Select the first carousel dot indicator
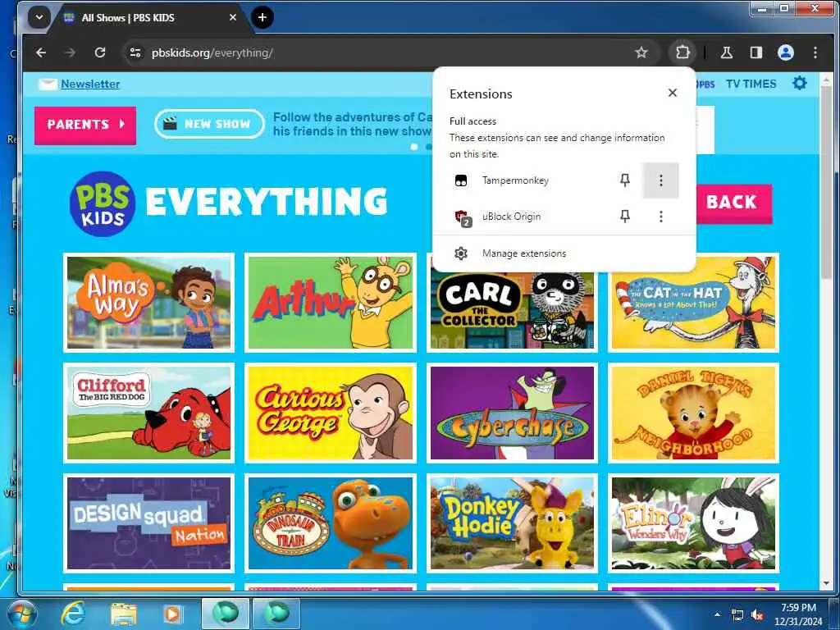Screen dimensions: 840x630 (x=414, y=146)
